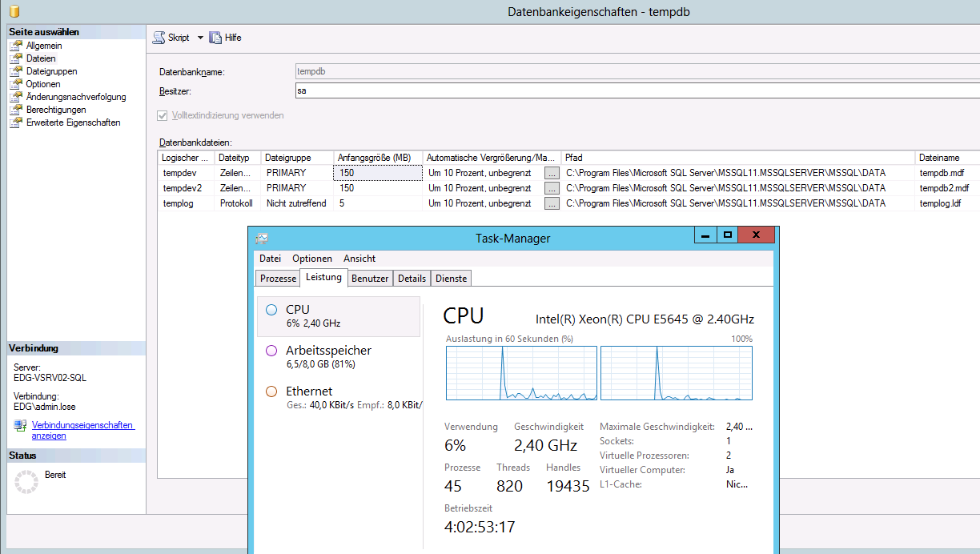Click the database icon in the dialog title bar
This screenshot has height=554, width=980.
[x=14, y=11]
